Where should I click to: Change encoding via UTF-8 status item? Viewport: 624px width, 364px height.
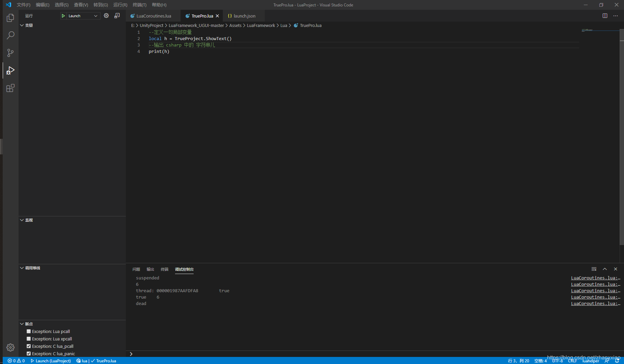tap(558, 361)
